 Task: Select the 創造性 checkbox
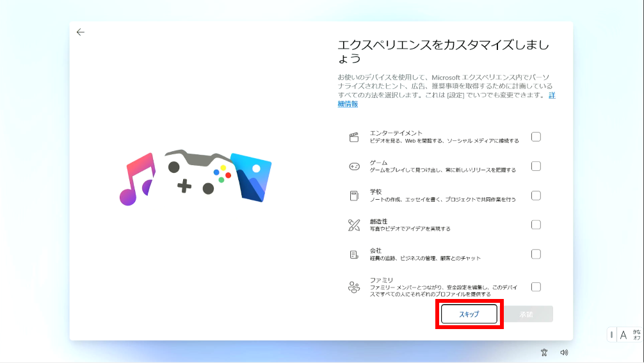(x=536, y=225)
